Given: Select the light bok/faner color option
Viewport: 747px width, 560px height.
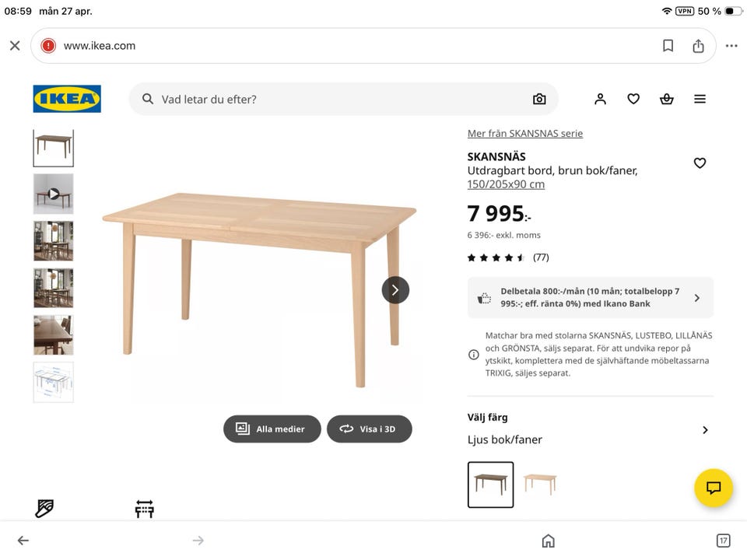Looking at the screenshot, I should coord(540,484).
